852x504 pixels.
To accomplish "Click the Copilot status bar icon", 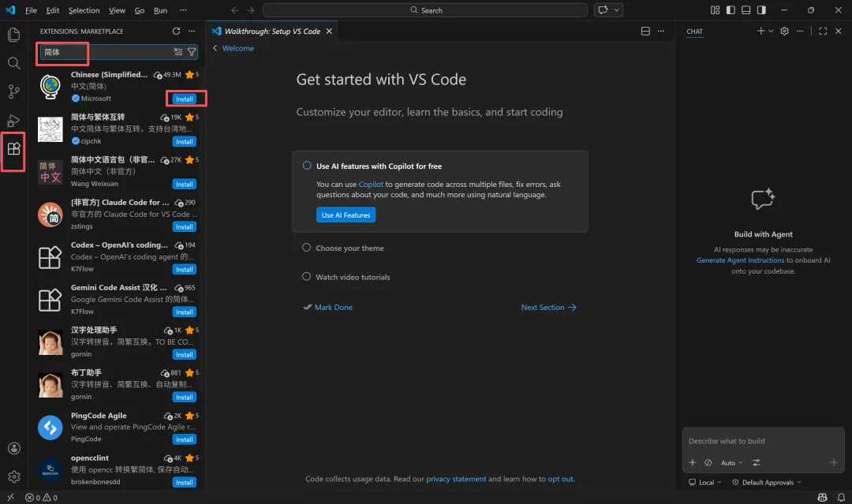I will [822, 498].
